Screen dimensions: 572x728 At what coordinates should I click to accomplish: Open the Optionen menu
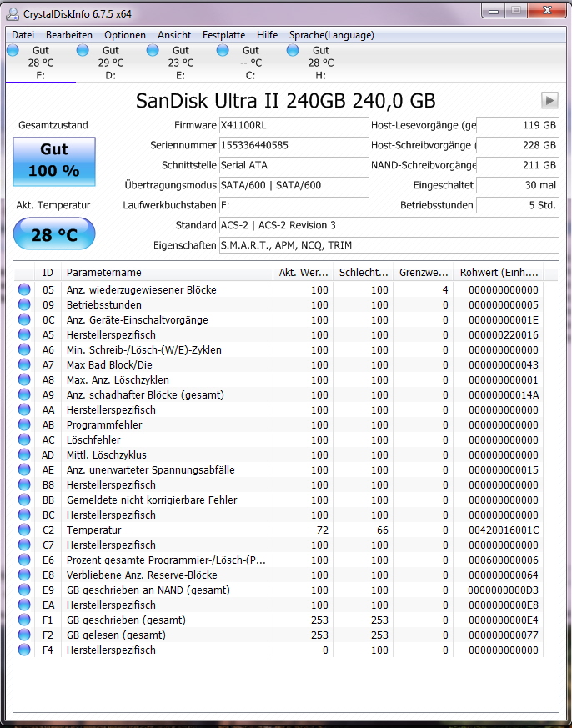[125, 35]
